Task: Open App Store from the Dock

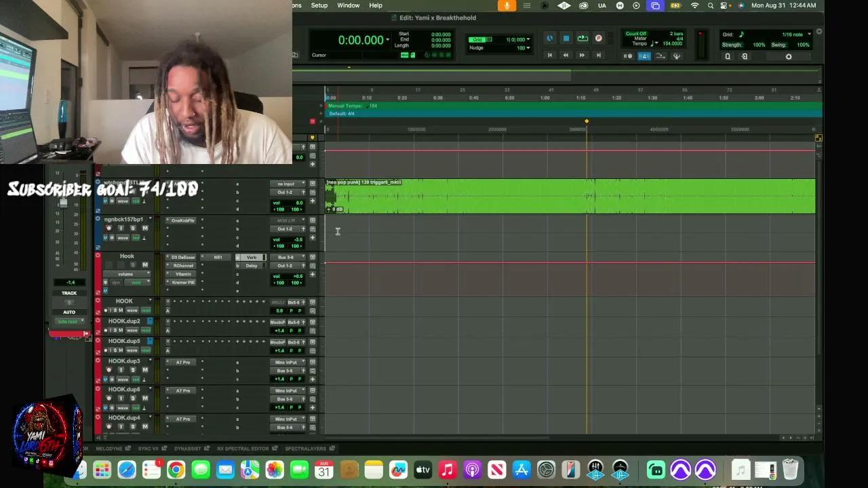Action: tap(521, 470)
